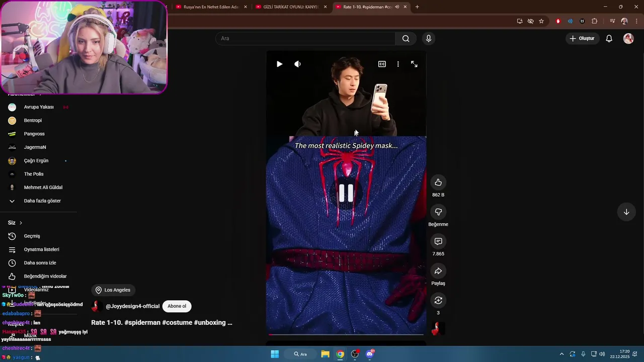This screenshot has height=362, width=644.
Task: Click the Shorts progress bar
Action: (x=346, y=334)
